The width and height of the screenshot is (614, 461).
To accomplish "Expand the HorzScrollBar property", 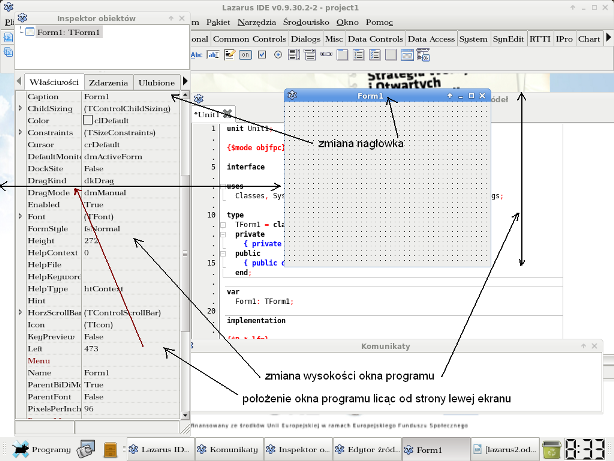I will pyautogui.click(x=20, y=313).
